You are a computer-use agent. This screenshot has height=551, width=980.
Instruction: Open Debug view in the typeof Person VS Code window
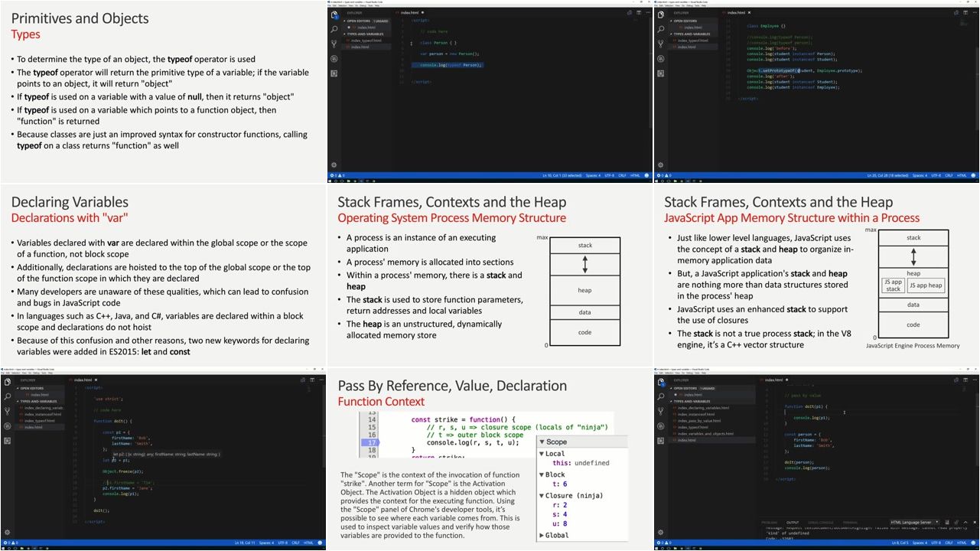point(334,58)
